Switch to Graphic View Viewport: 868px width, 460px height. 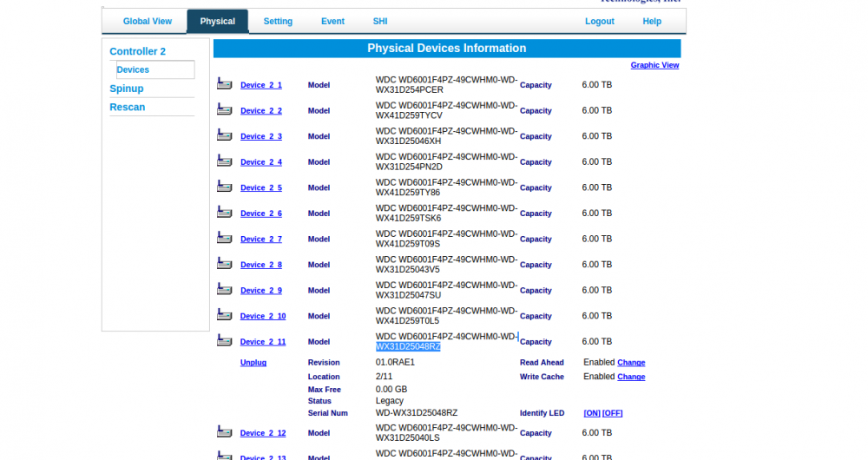(654, 65)
